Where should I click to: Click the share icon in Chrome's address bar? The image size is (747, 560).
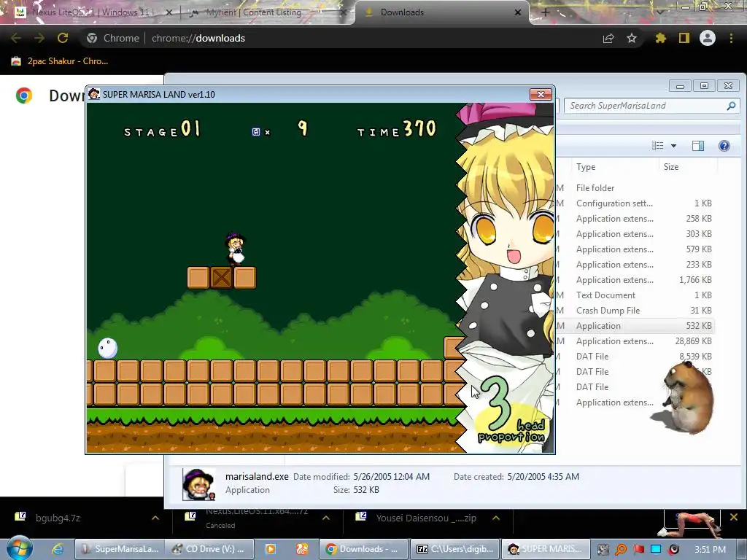pyautogui.click(x=608, y=38)
